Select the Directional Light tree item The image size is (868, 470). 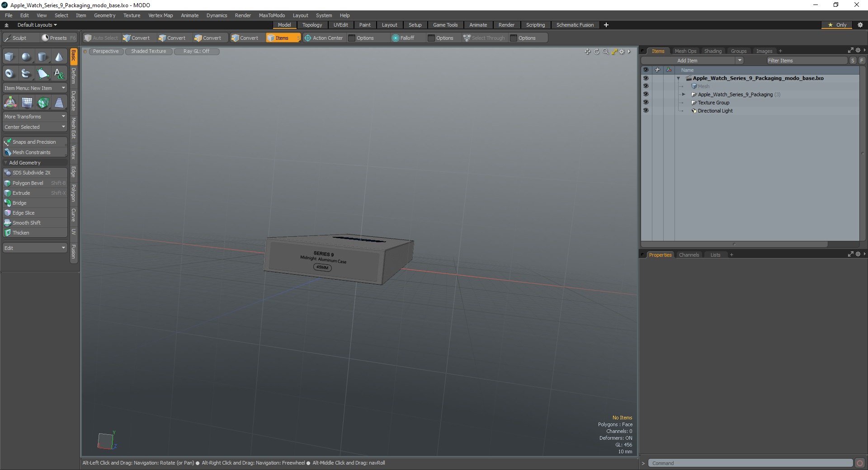pyautogui.click(x=715, y=111)
